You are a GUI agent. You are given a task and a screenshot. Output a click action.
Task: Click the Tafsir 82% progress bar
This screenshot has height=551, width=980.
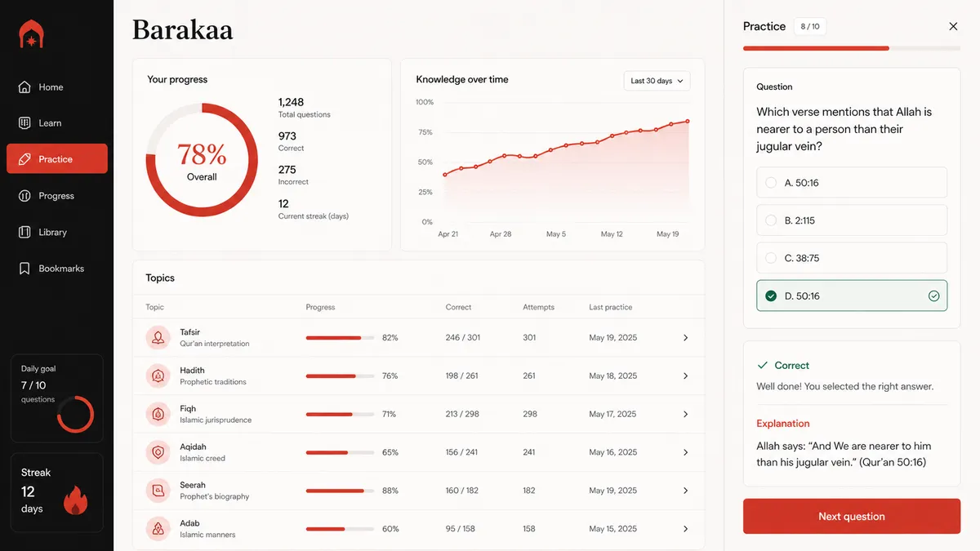click(x=340, y=338)
